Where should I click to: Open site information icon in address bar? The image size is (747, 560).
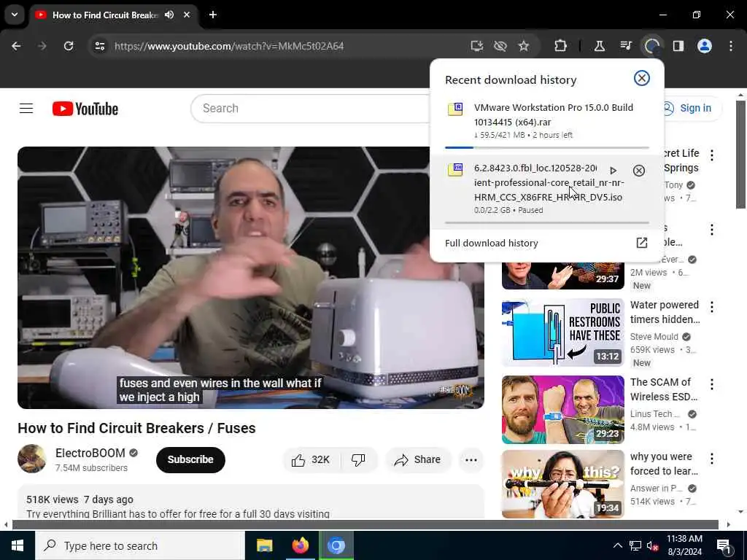pos(99,46)
